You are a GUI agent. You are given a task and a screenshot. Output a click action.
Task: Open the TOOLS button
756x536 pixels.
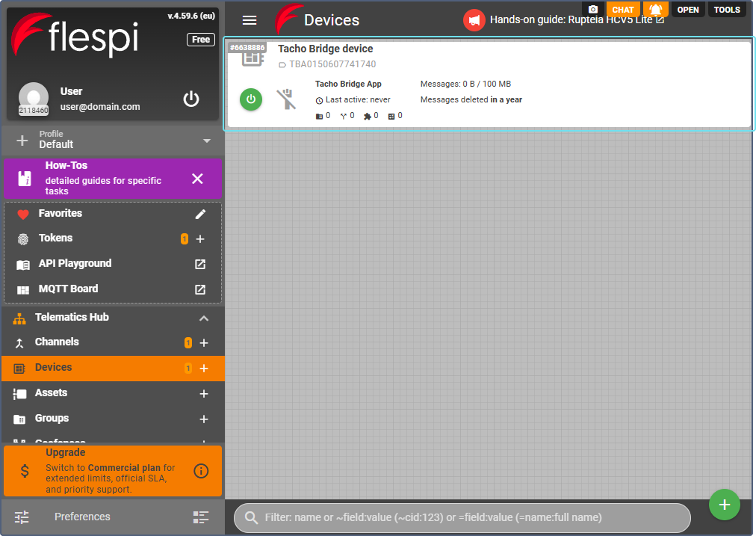pos(727,10)
